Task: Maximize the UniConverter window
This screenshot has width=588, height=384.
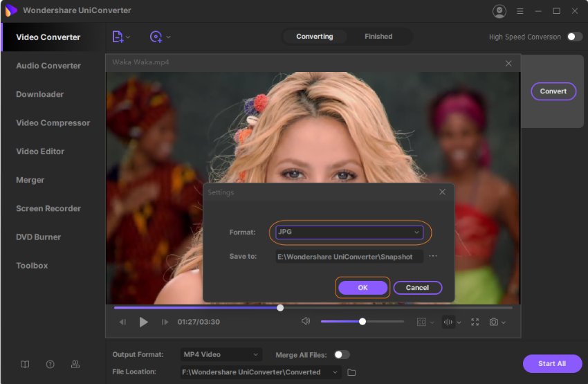Action: pos(556,11)
